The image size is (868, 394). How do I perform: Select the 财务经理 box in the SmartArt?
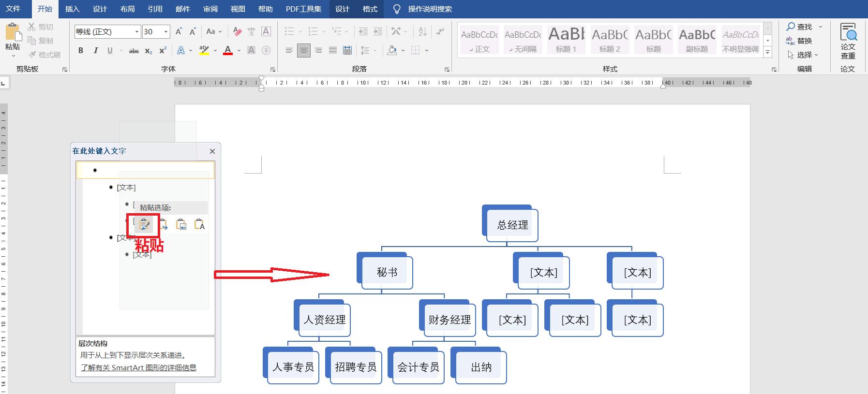[449, 320]
